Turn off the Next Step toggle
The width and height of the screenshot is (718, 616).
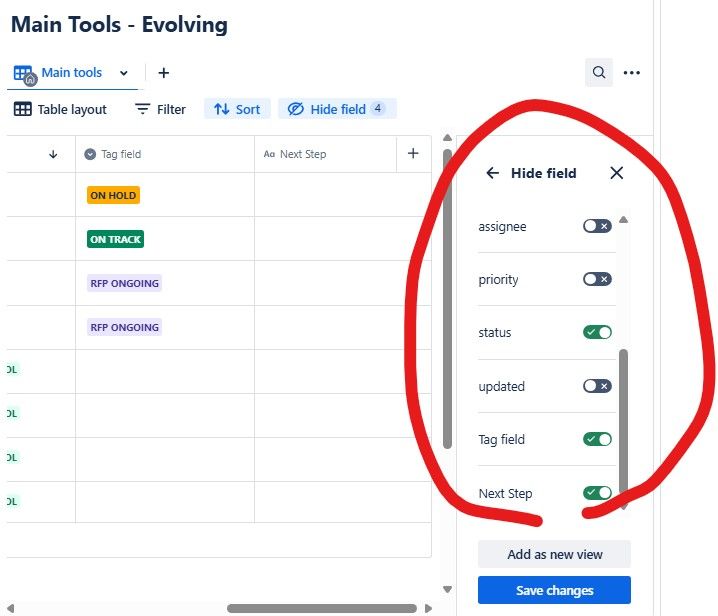click(597, 492)
